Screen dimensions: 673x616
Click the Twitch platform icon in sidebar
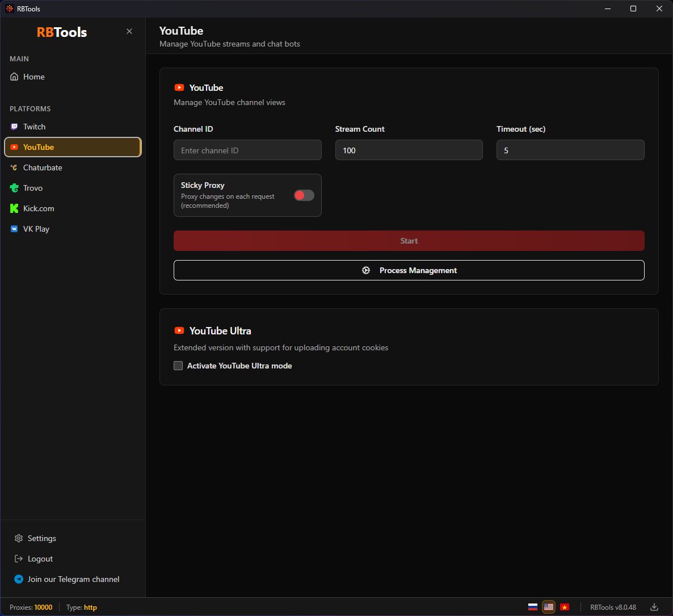14,127
